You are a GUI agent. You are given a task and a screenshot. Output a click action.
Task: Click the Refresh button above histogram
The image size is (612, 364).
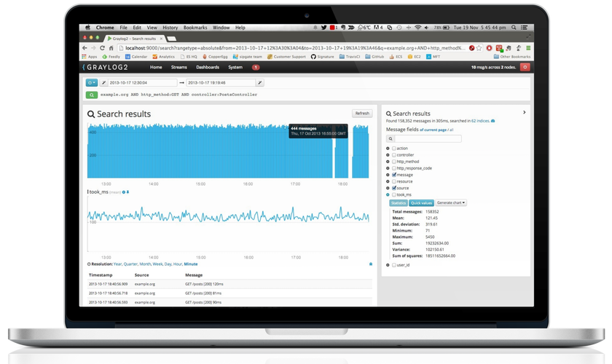click(x=362, y=113)
